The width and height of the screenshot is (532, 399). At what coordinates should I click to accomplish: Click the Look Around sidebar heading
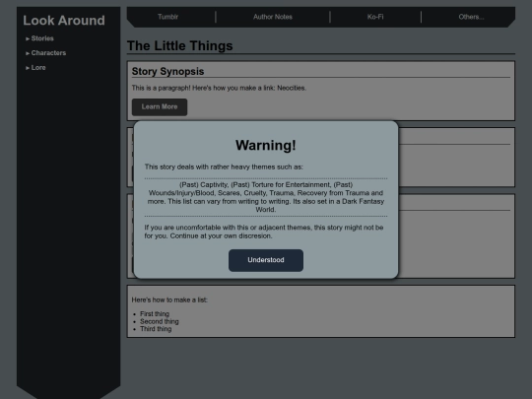tap(64, 21)
